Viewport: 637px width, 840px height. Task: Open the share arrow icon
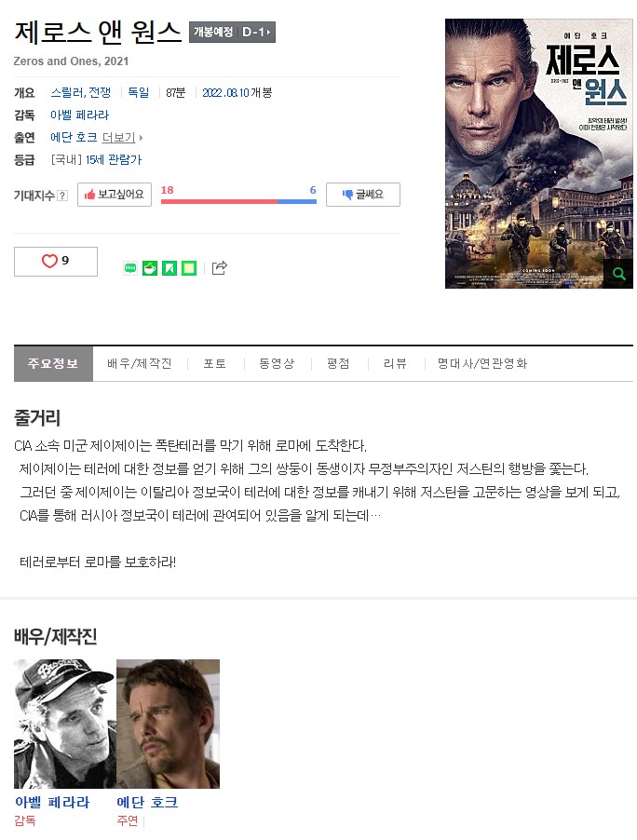tap(220, 267)
